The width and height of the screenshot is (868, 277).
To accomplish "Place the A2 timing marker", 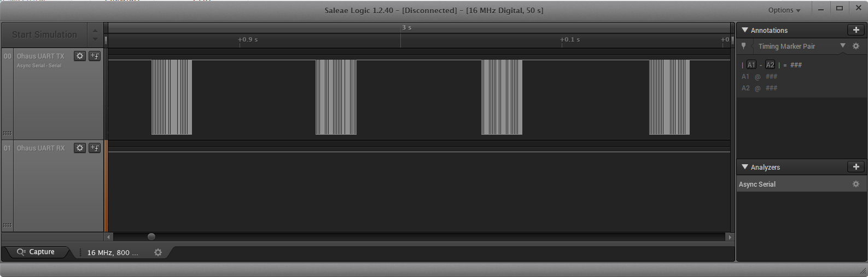I will 770,65.
